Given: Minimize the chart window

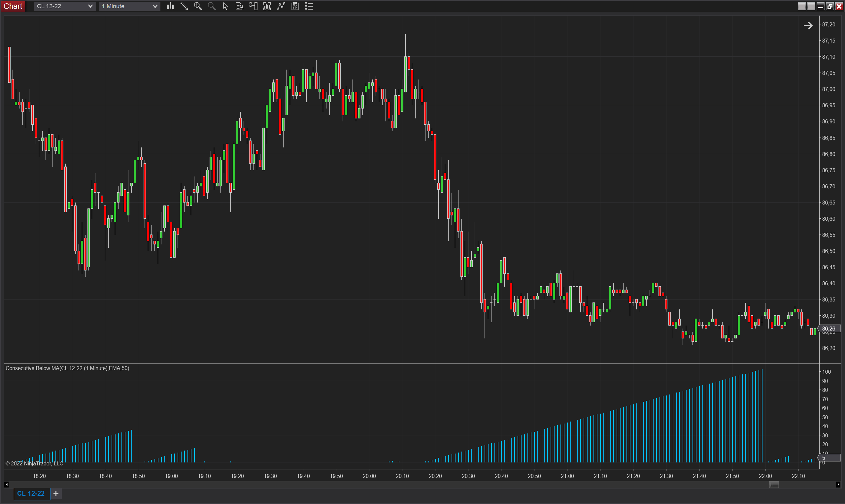Looking at the screenshot, I should click(821, 6).
